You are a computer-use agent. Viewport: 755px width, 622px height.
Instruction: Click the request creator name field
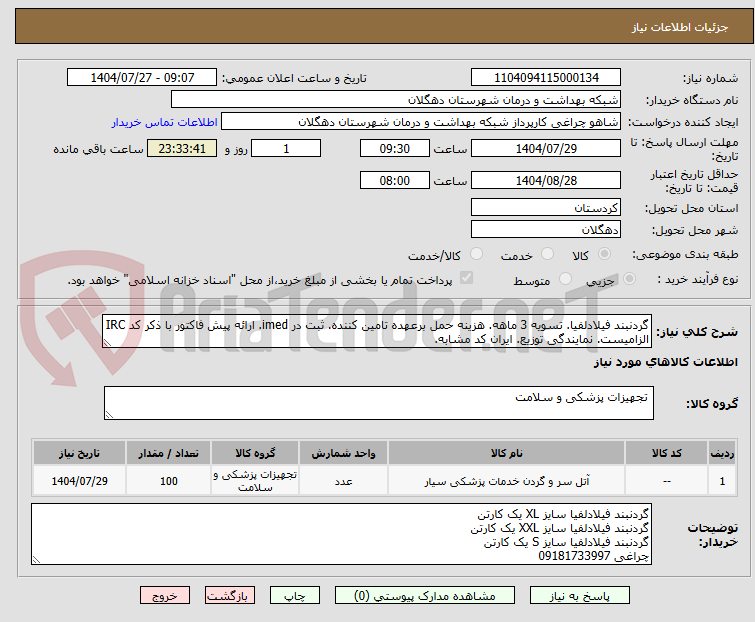421,122
